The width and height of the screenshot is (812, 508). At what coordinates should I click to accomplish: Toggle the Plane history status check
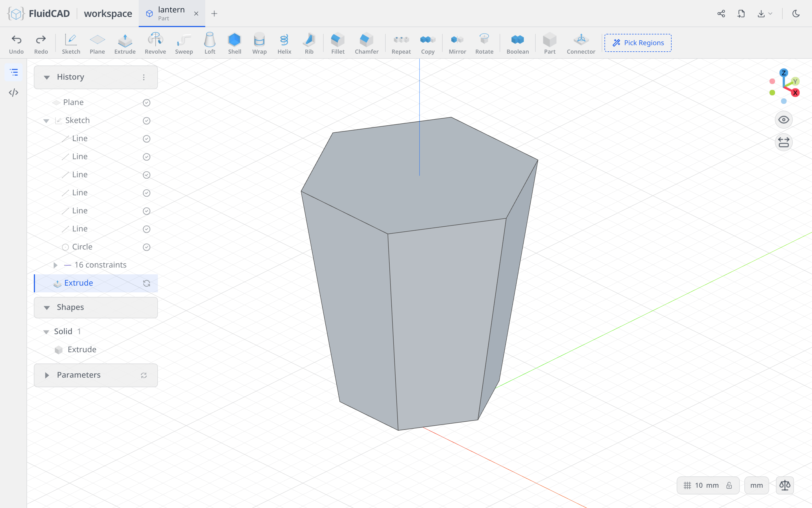147,102
